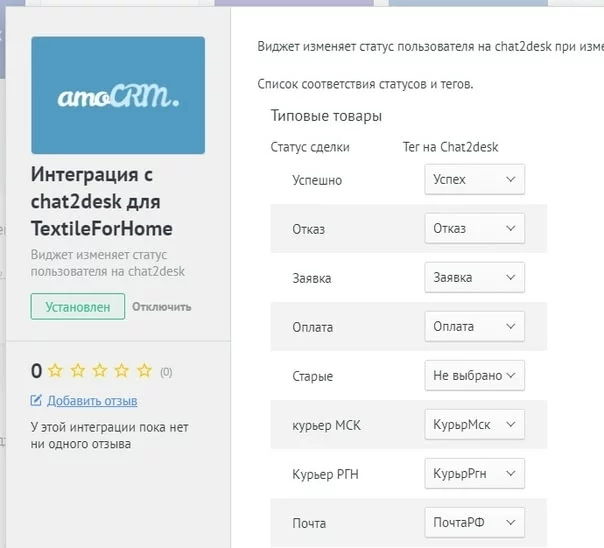
Task: Expand the Курьер РГН tag dropdown
Action: [x=474, y=474]
